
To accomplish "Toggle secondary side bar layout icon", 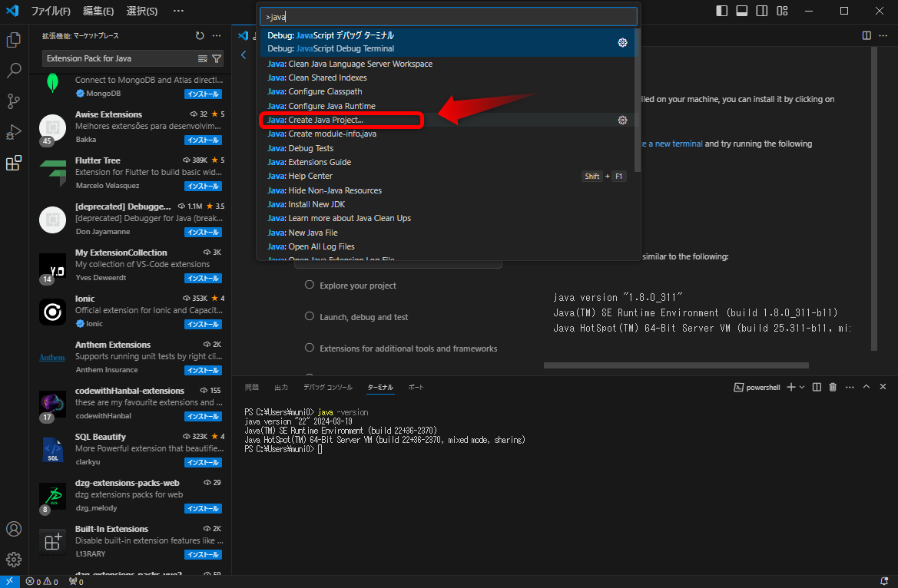I will [x=762, y=11].
